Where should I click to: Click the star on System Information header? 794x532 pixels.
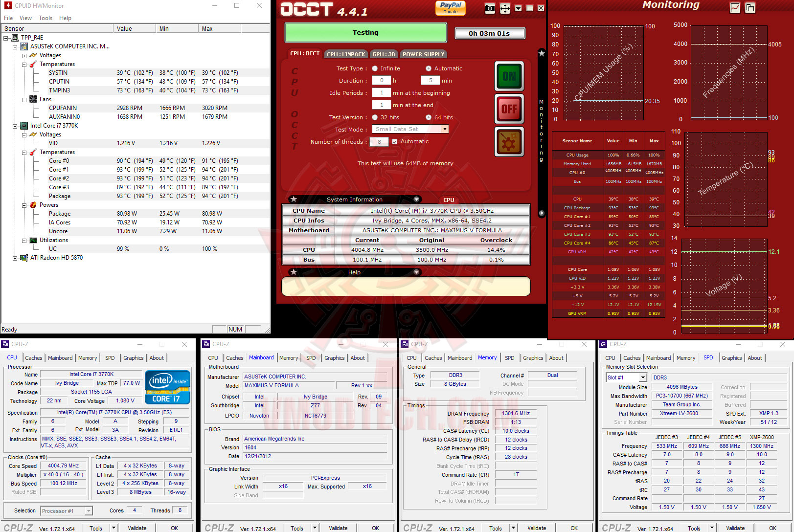[x=294, y=199]
